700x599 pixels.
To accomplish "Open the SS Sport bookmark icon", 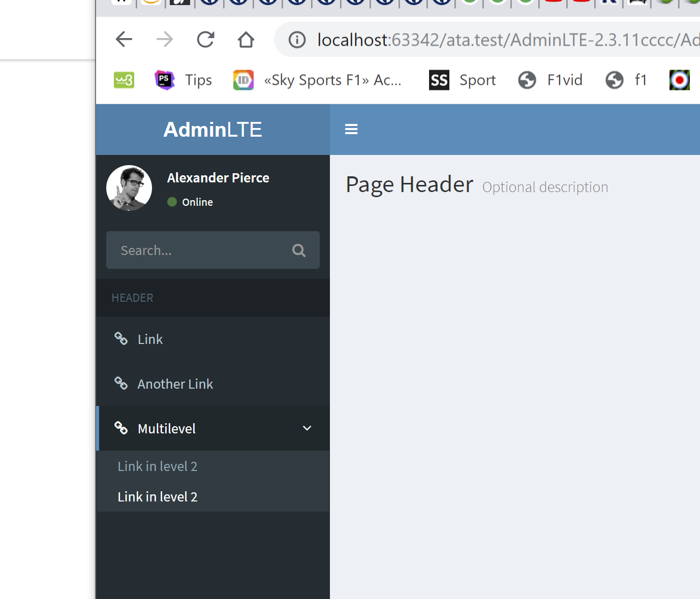I will point(439,80).
